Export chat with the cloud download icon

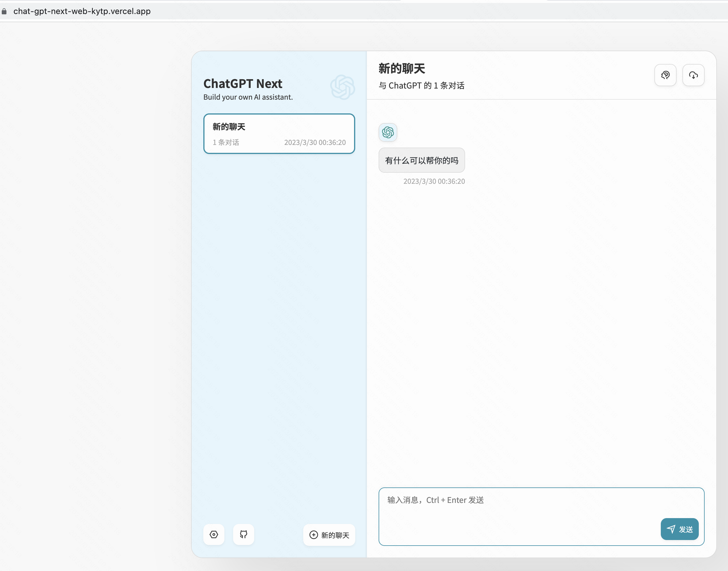point(693,75)
